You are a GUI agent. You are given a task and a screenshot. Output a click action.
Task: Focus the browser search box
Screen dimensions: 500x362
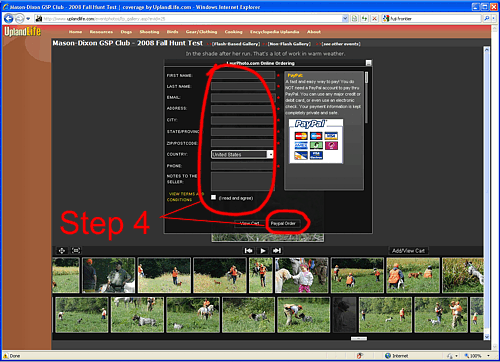click(434, 19)
